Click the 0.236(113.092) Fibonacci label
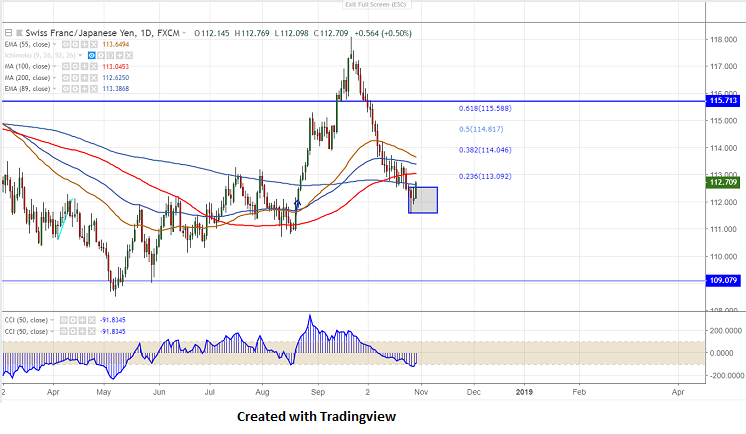The image size is (746, 434). pyautogui.click(x=485, y=176)
